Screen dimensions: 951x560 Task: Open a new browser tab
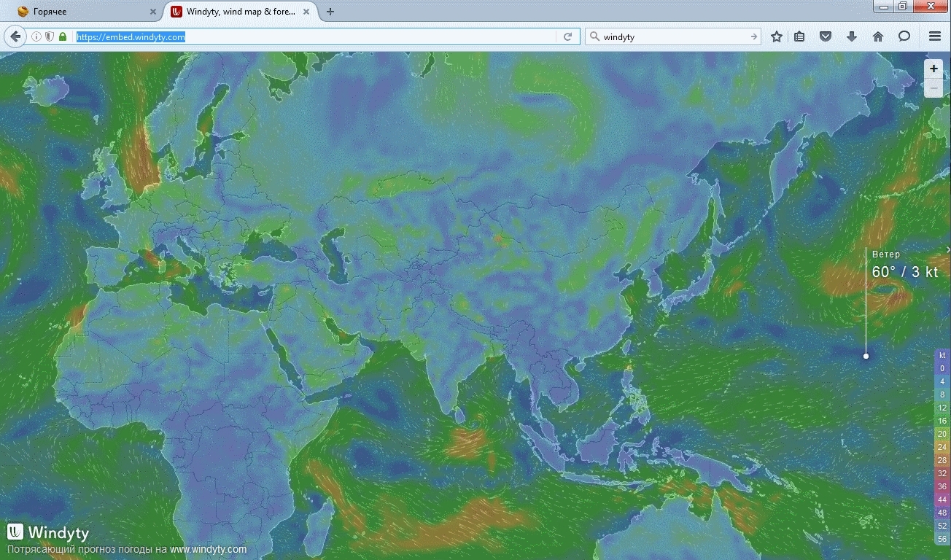[x=330, y=12]
